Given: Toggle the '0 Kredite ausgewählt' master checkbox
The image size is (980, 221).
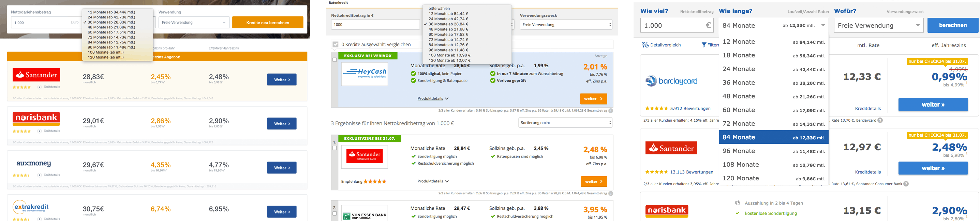Looking at the screenshot, I should (x=336, y=45).
